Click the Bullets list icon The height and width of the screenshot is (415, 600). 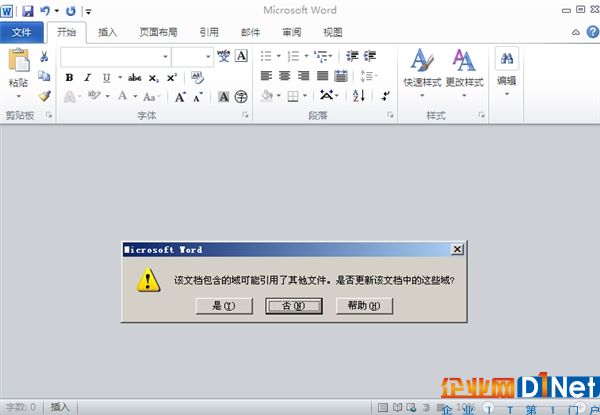coord(266,56)
